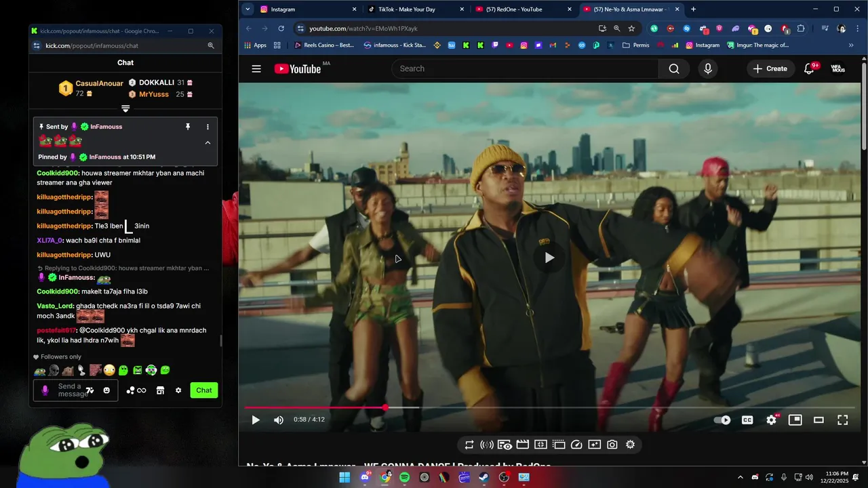
Task: Open Kick chat settings gear
Action: click(x=178, y=390)
